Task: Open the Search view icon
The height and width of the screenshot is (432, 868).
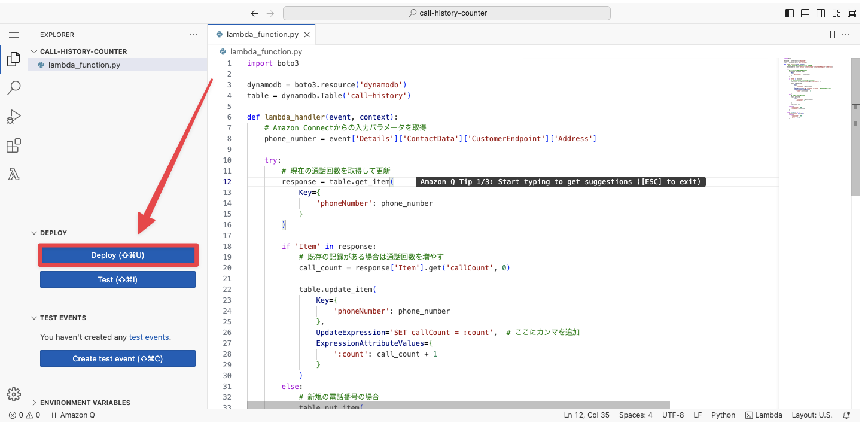Action: pos(13,88)
